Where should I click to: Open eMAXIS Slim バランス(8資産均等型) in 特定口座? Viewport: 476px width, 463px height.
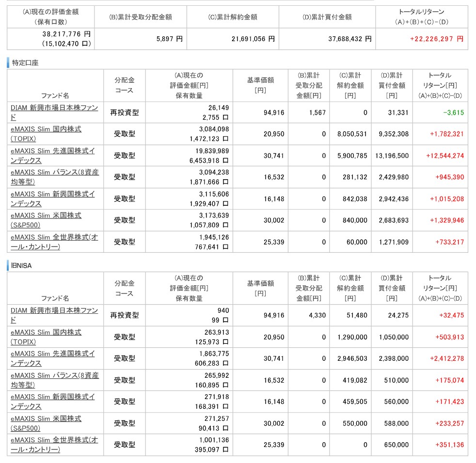(55, 177)
